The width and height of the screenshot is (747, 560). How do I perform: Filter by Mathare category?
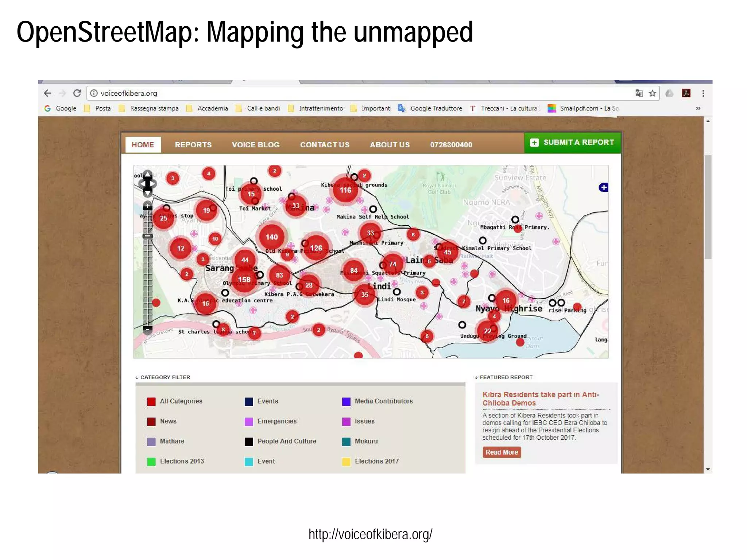[x=166, y=442]
